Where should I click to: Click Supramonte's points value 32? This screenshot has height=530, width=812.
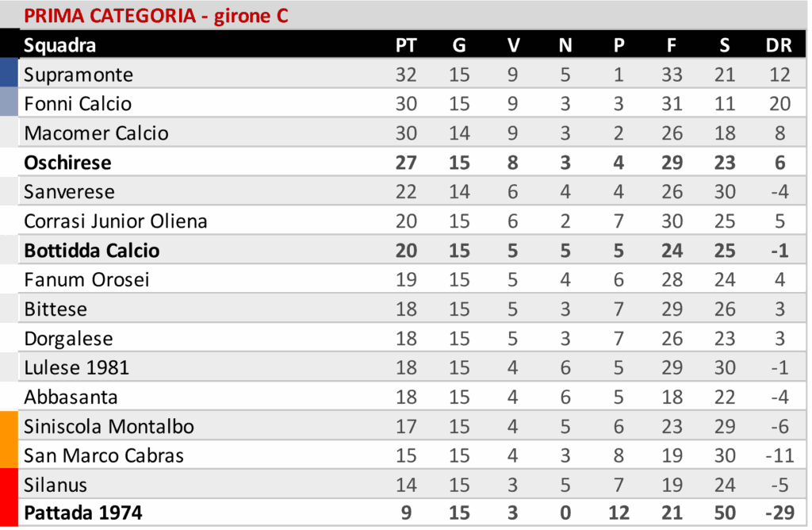point(406,75)
